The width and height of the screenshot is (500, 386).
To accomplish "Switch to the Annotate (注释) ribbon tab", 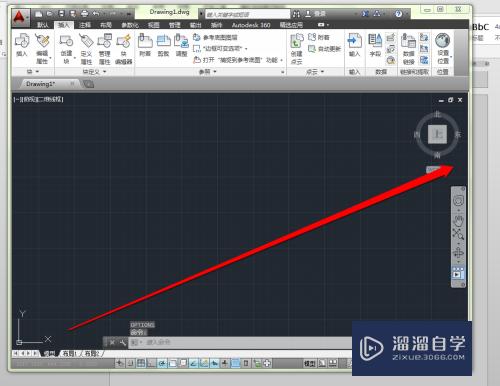I will 84,25.
